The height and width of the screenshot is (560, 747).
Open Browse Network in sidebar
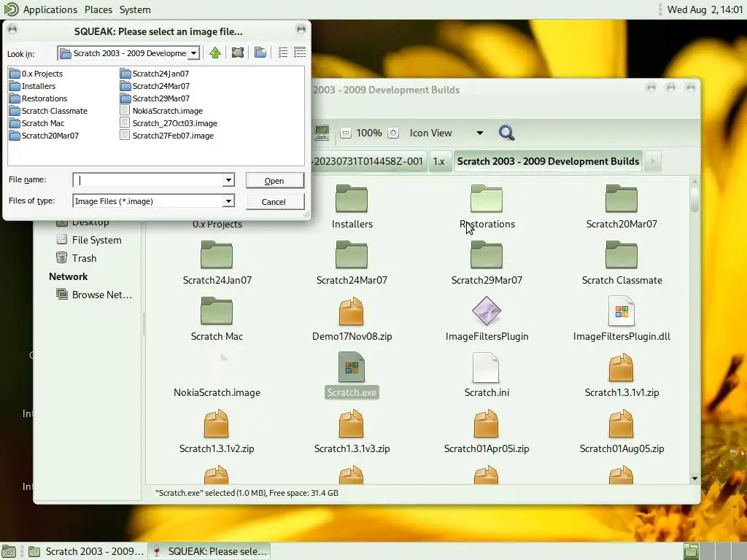coord(94,295)
